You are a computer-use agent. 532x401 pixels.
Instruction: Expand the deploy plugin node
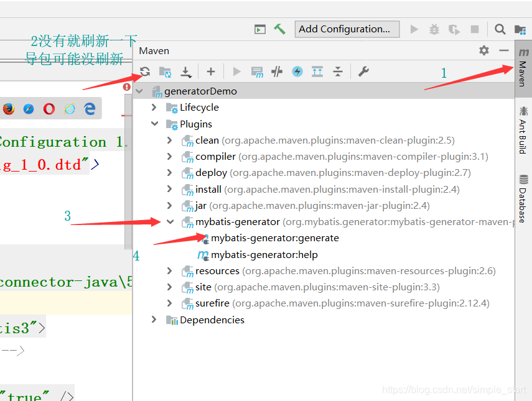[x=170, y=173]
